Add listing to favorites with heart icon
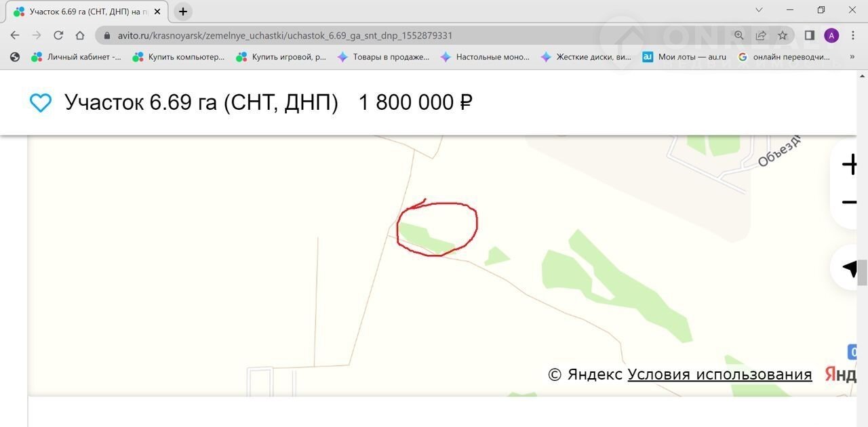 (x=41, y=103)
